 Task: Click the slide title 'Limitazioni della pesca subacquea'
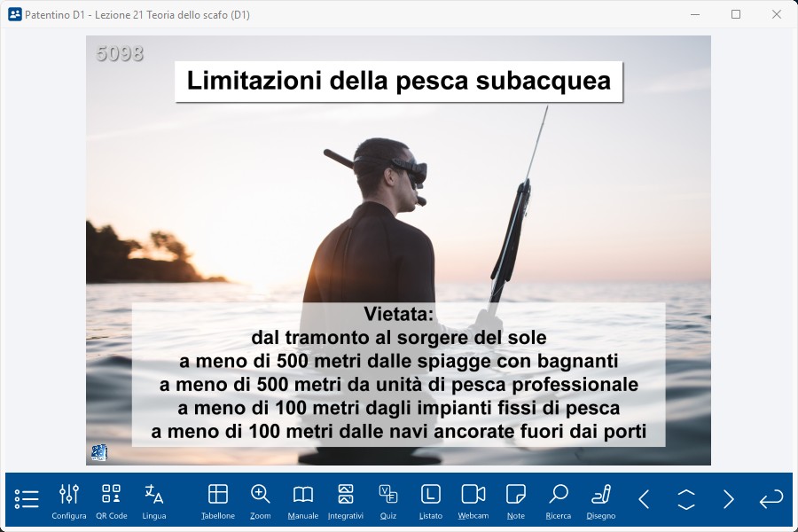point(398,82)
